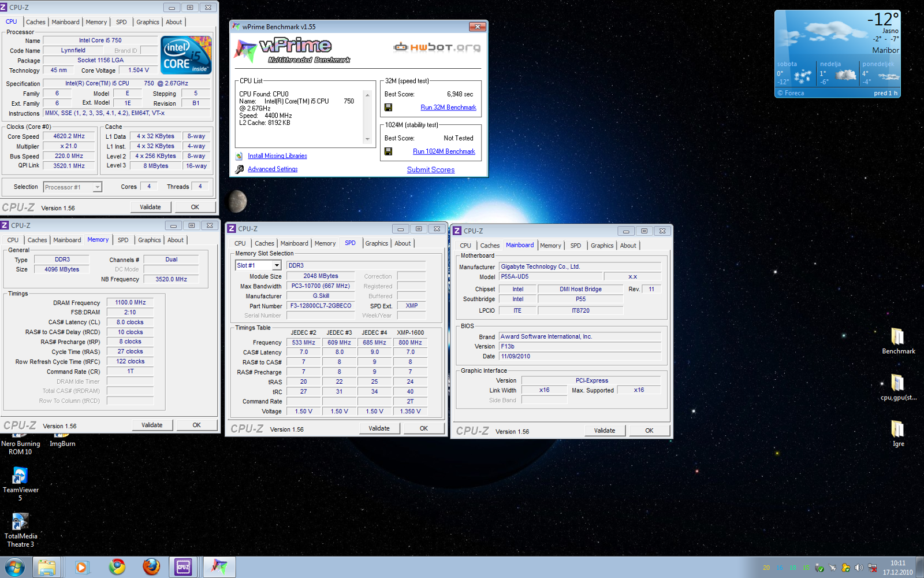924x578 pixels.
Task: Click the Name field Intel Core i5 750
Action: (100, 40)
